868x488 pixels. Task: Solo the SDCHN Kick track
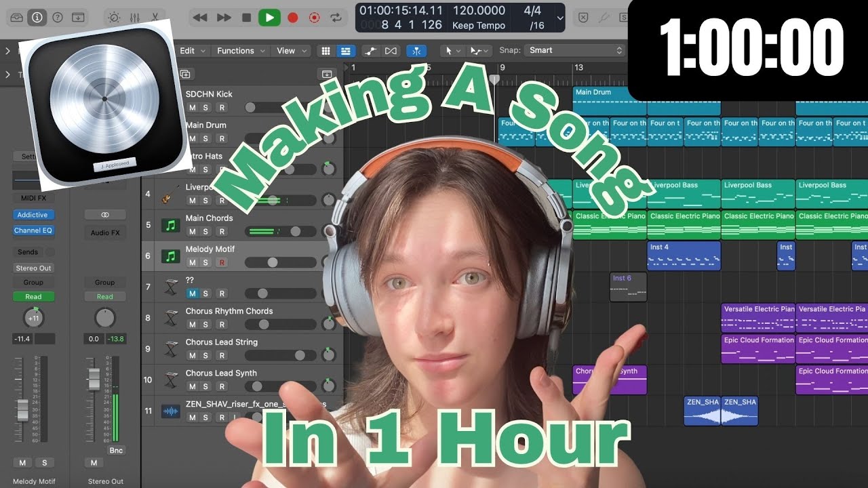[x=206, y=108]
